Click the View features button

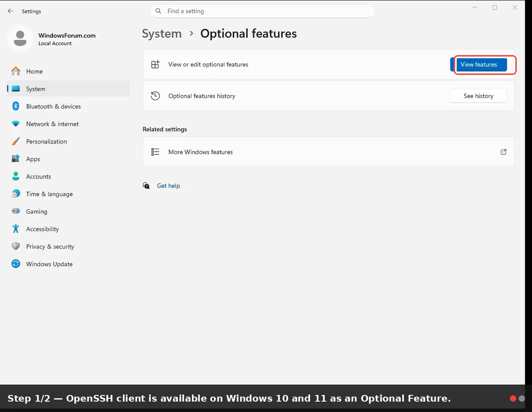pyautogui.click(x=478, y=64)
